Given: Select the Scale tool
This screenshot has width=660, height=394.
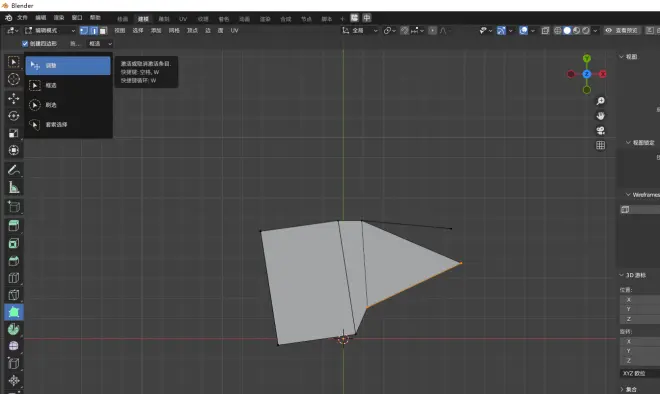Looking at the screenshot, I should pyautogui.click(x=13, y=133).
